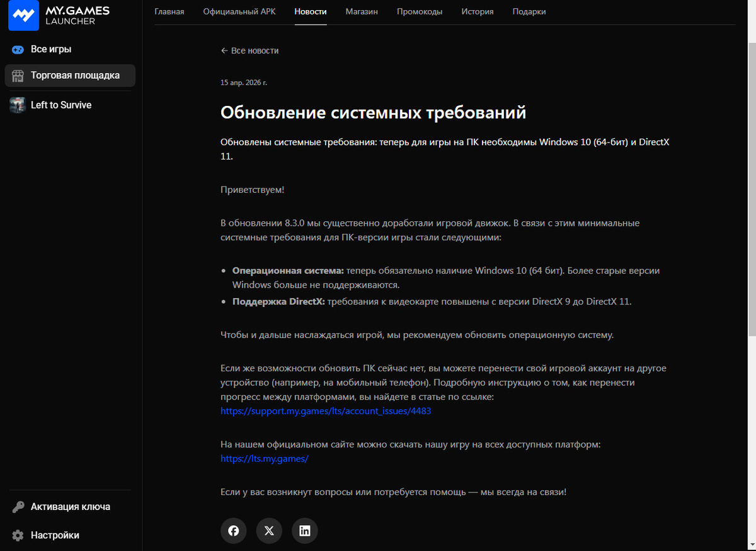Select the Новости tab
This screenshot has height=551, width=756.
tap(311, 12)
